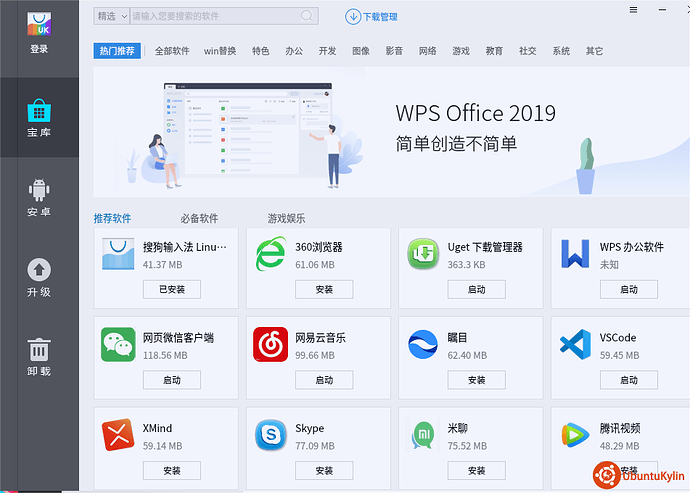This screenshot has height=493, width=690.
Task: Click the 网易云音乐 app icon
Action: (271, 344)
